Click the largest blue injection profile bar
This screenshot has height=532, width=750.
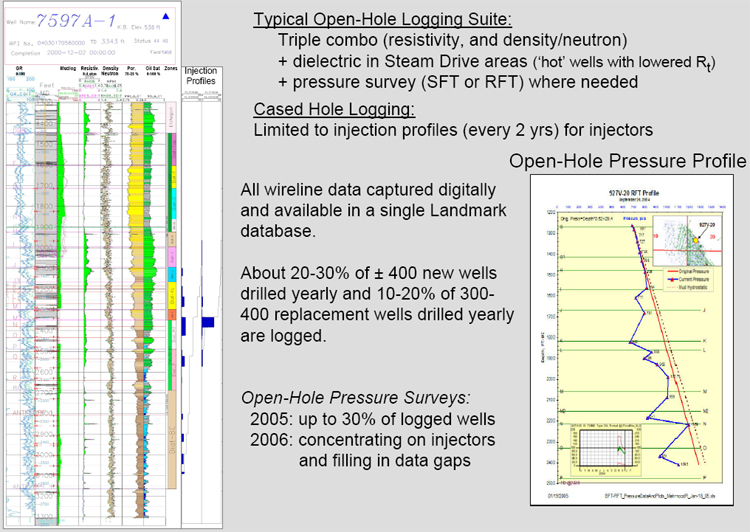(x=208, y=322)
